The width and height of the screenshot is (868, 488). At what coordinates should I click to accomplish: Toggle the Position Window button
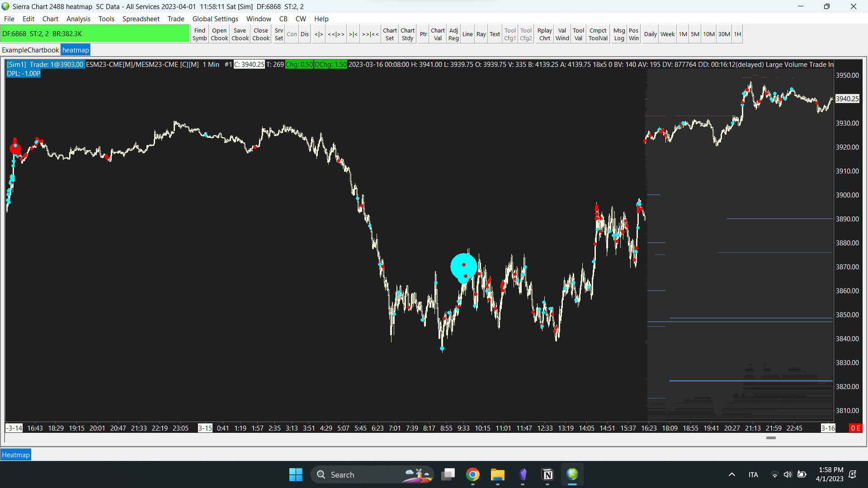[x=633, y=34]
